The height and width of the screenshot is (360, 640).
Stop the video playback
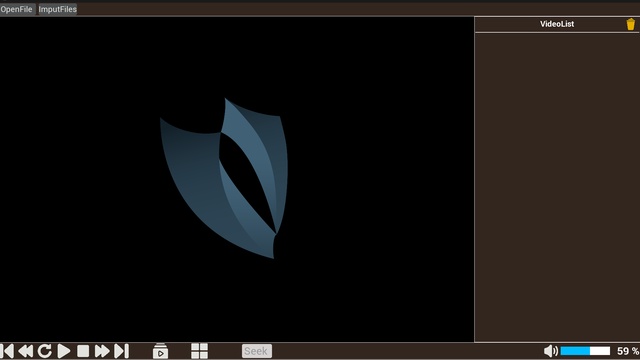click(83, 351)
